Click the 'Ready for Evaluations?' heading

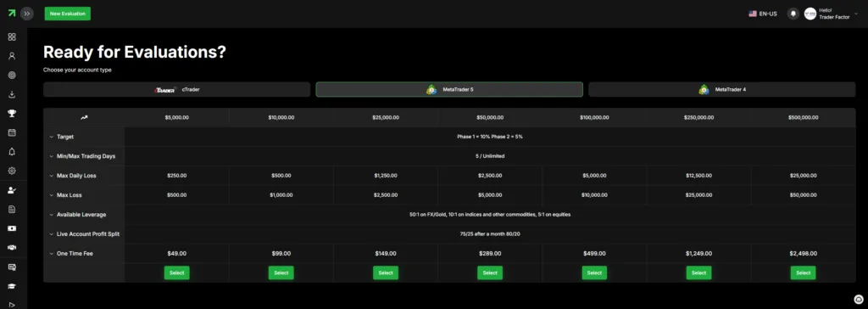tap(135, 52)
